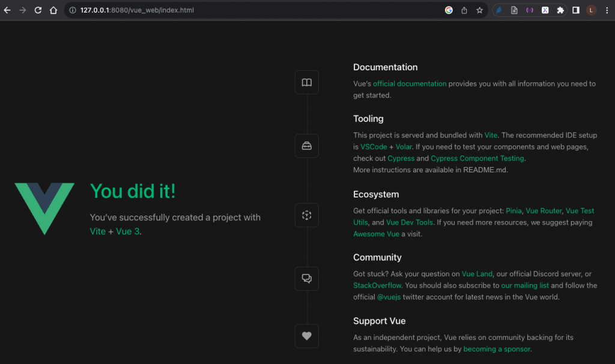Open the Volar link

point(404,147)
